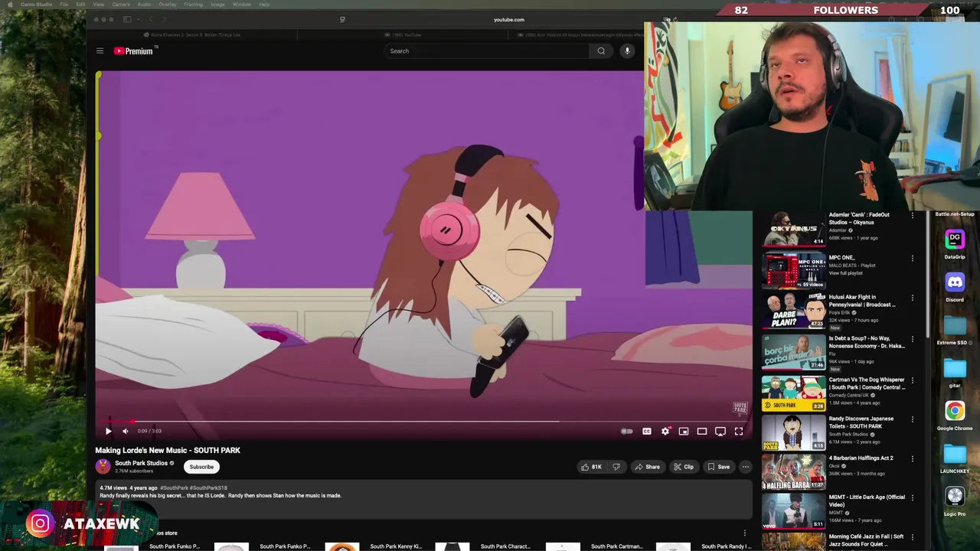980x551 pixels.
Task: Open more actions three-dot menu under video
Action: [745, 467]
